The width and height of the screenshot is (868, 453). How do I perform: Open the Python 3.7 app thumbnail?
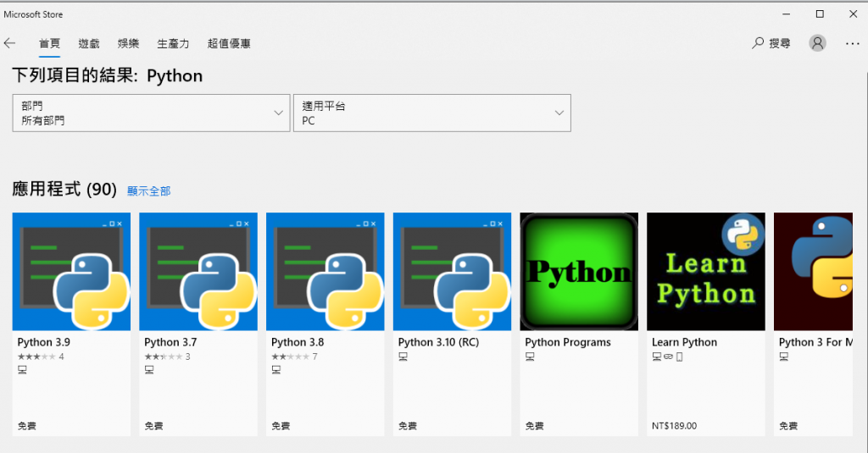[x=198, y=272]
